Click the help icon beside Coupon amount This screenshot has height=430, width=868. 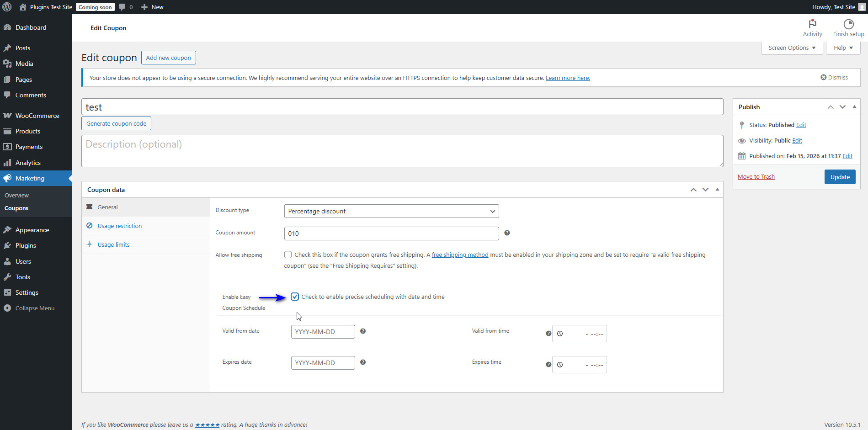(507, 233)
